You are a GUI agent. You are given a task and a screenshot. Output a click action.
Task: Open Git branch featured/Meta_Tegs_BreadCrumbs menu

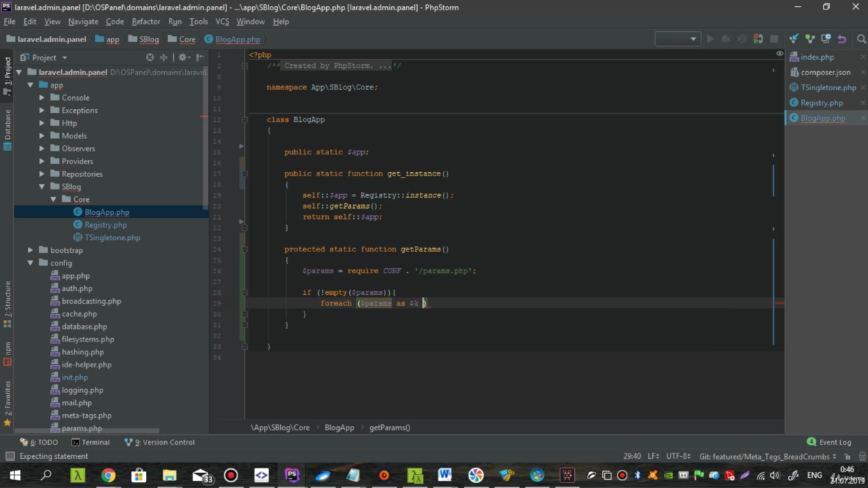pos(768,456)
